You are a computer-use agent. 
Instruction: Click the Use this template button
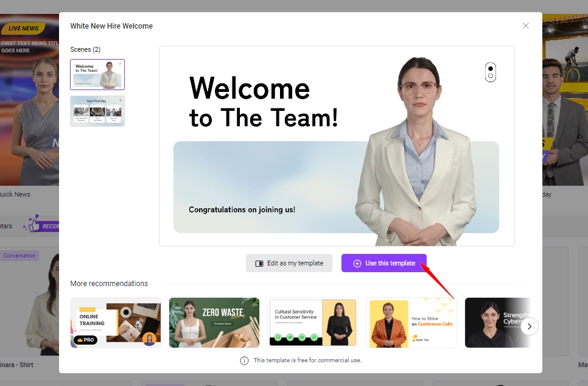coord(383,263)
